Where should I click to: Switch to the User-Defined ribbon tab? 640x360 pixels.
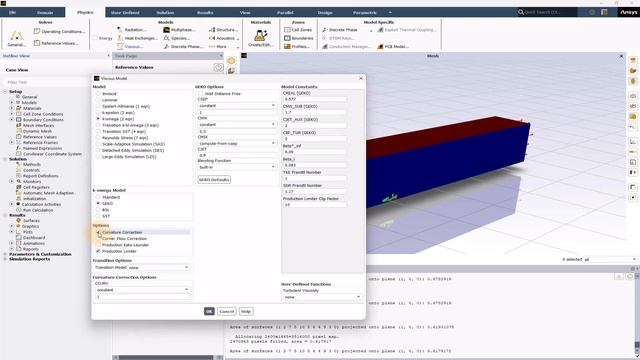(x=125, y=12)
